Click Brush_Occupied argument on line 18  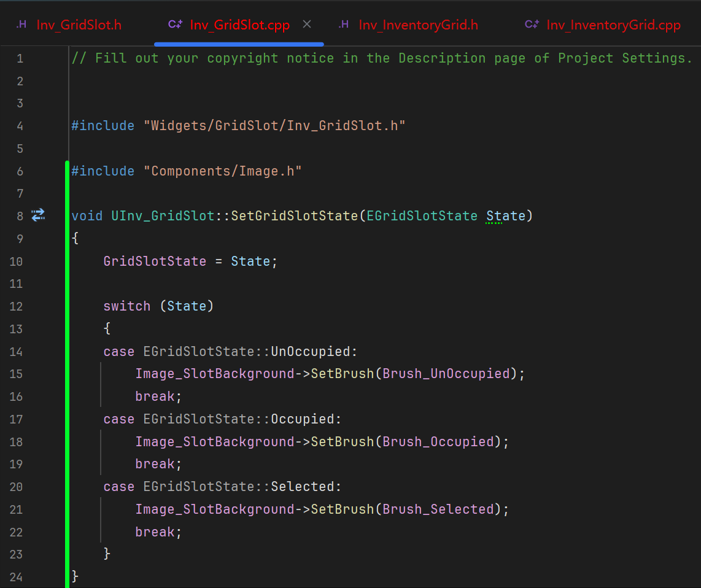point(438,441)
